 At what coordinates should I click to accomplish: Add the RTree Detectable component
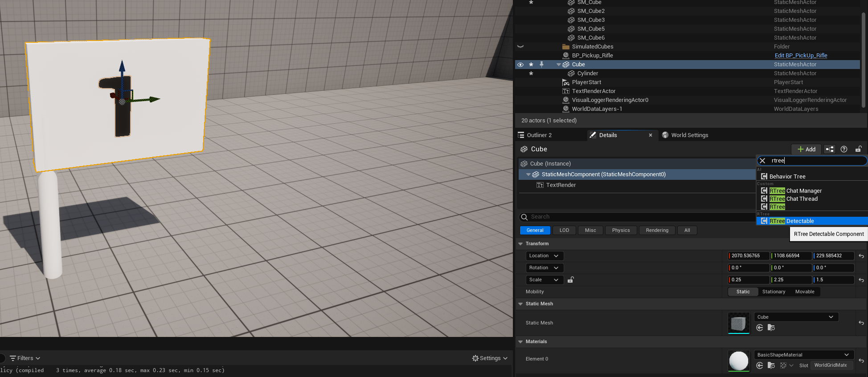pyautogui.click(x=812, y=221)
